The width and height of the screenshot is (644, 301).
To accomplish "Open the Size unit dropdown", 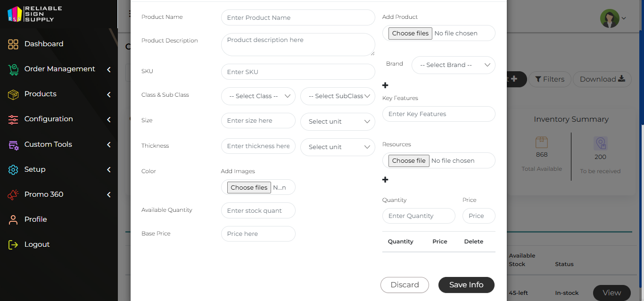I will click(338, 122).
